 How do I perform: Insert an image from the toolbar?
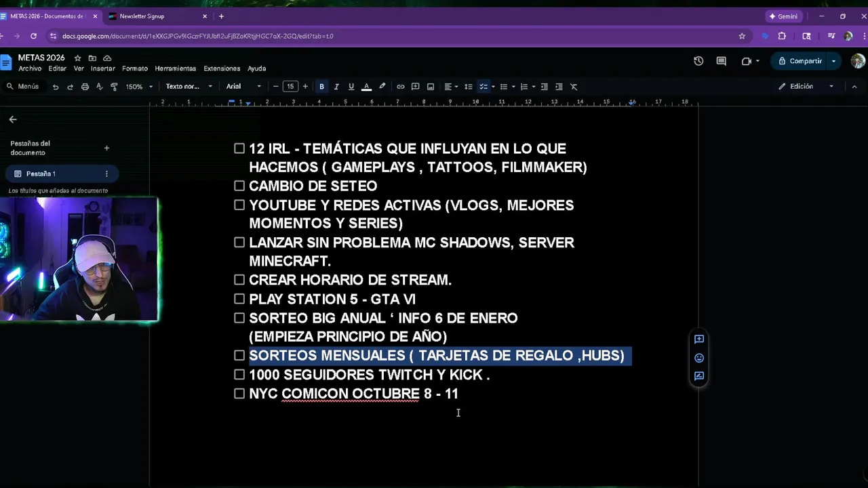[430, 87]
